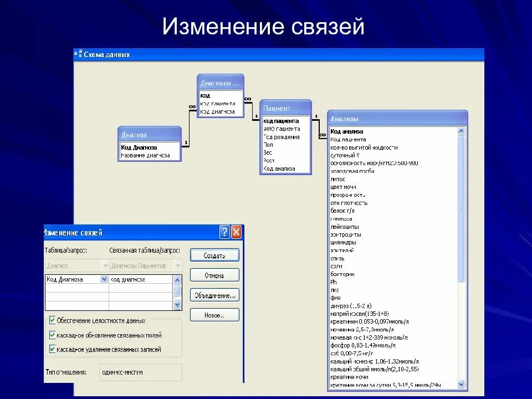The height and width of the screenshot is (399, 532).
Task: Click scroll up arrow of Анализы table
Action: click(461, 131)
